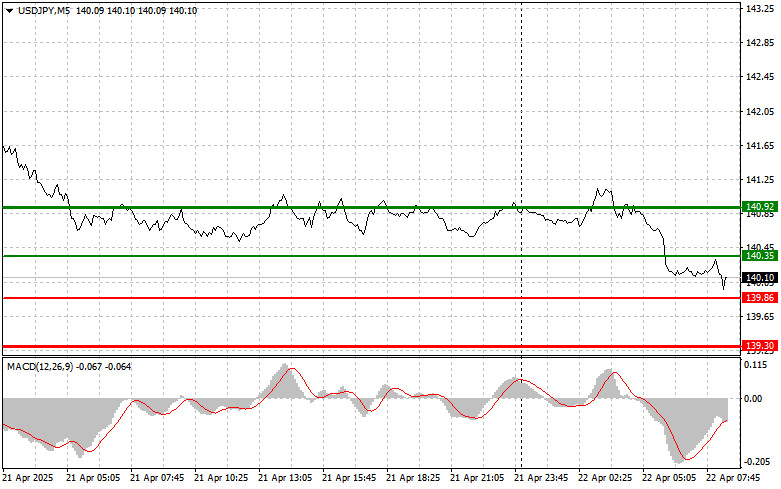Select the 21 Apr 21:05 time label
The height and width of the screenshot is (489, 781).
[x=477, y=478]
